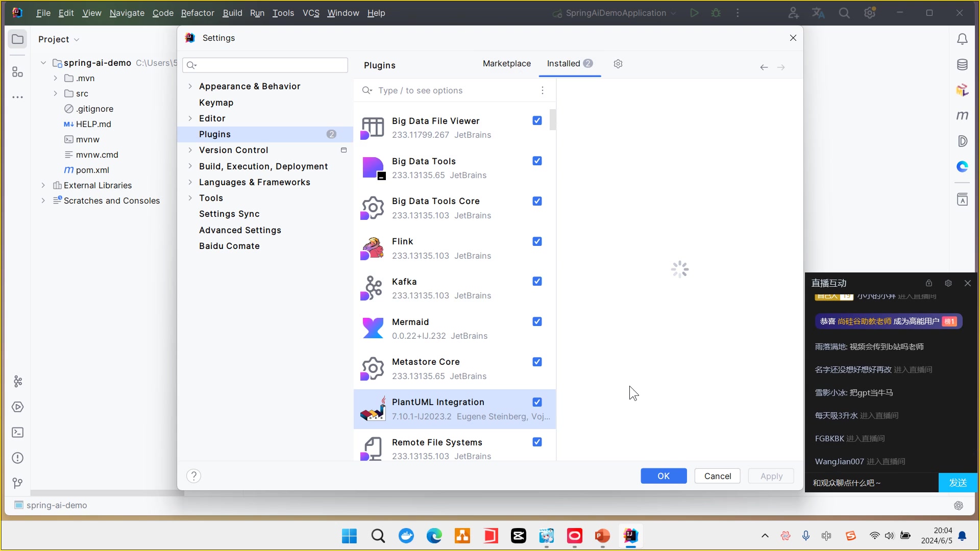The height and width of the screenshot is (551, 980).
Task: Open the Terminal tool window icon
Action: pyautogui.click(x=17, y=433)
